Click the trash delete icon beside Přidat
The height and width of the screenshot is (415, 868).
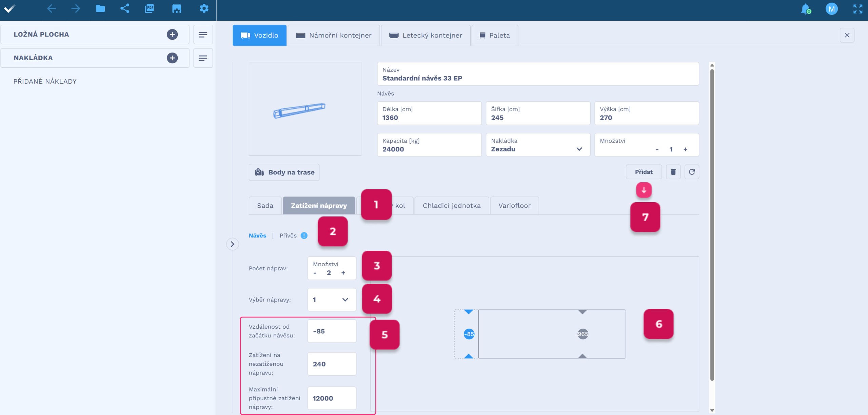tap(673, 172)
